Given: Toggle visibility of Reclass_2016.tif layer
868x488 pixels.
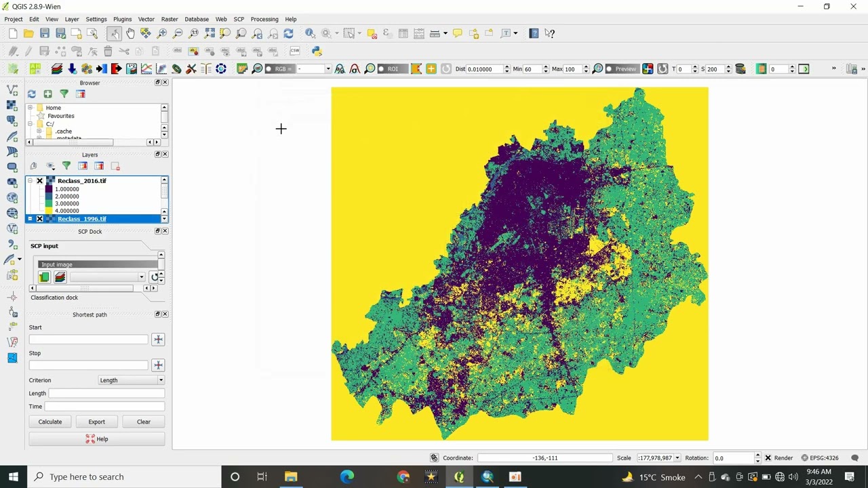Looking at the screenshot, I should click(39, 181).
